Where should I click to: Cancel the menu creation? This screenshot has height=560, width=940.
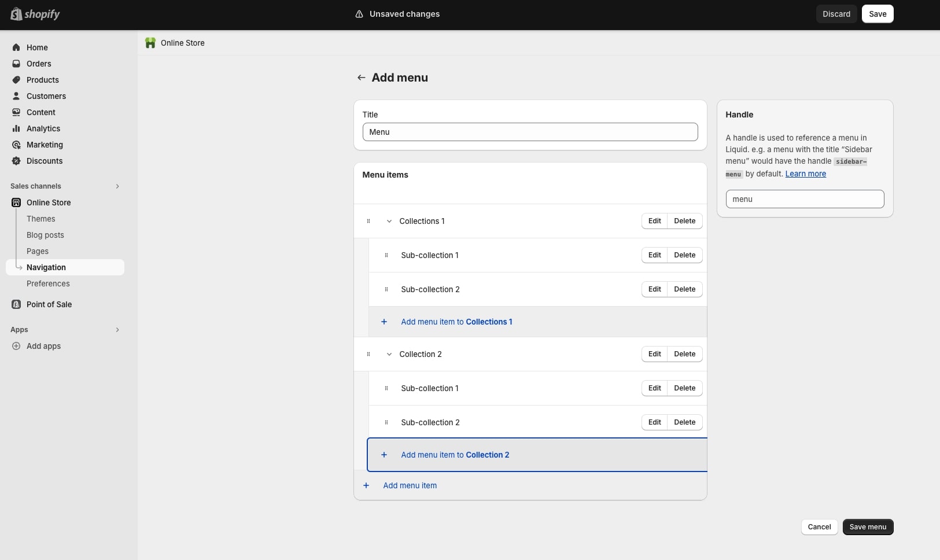click(x=819, y=527)
